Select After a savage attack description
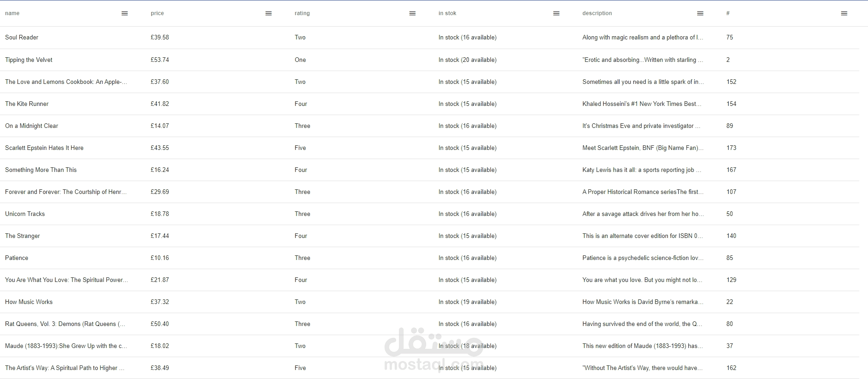Image resolution: width=868 pixels, height=381 pixels. 643,214
